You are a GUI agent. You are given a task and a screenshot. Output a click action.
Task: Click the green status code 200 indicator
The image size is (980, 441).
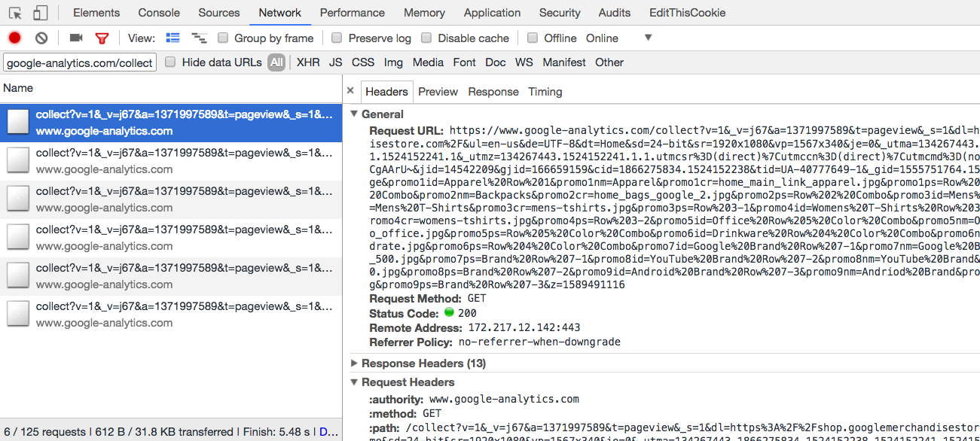pos(450,312)
